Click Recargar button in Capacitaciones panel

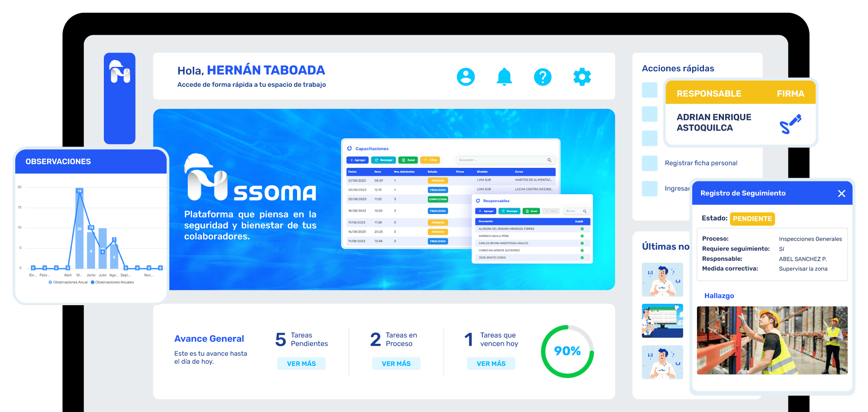384,160
